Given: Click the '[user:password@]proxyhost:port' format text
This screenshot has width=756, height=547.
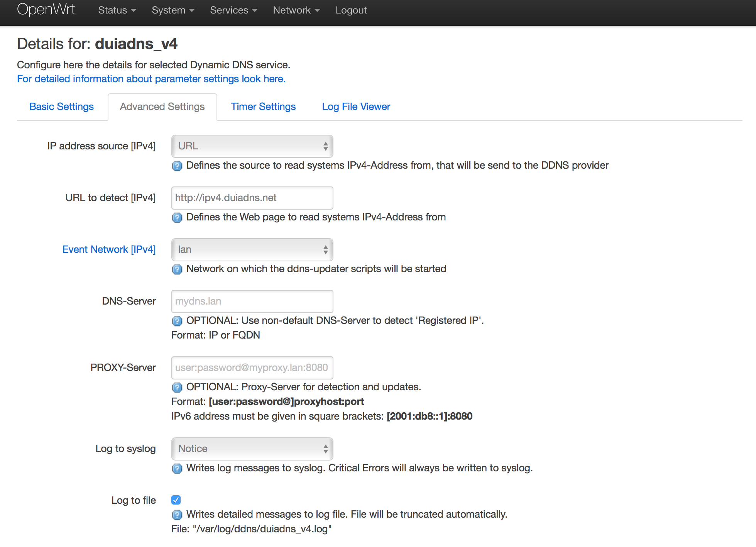Looking at the screenshot, I should pos(286,402).
